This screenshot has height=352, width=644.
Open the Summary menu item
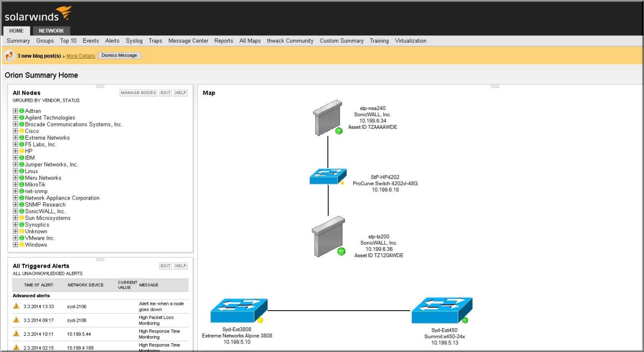click(18, 41)
